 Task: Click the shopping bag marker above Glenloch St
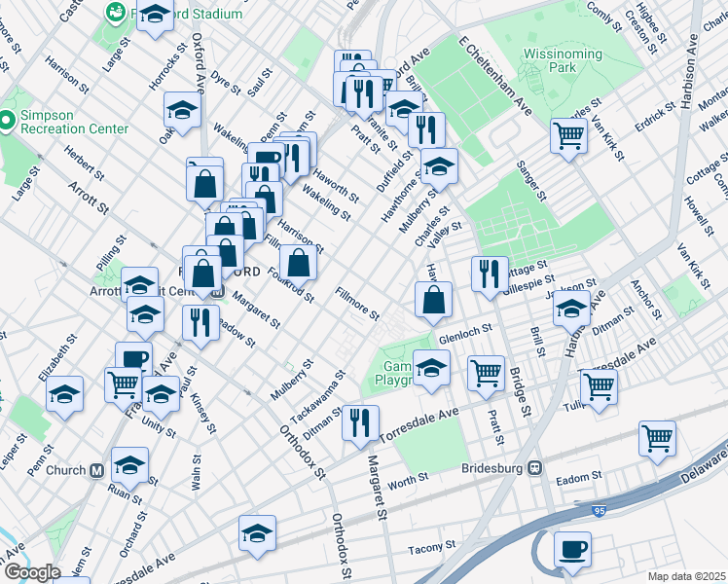(434, 303)
